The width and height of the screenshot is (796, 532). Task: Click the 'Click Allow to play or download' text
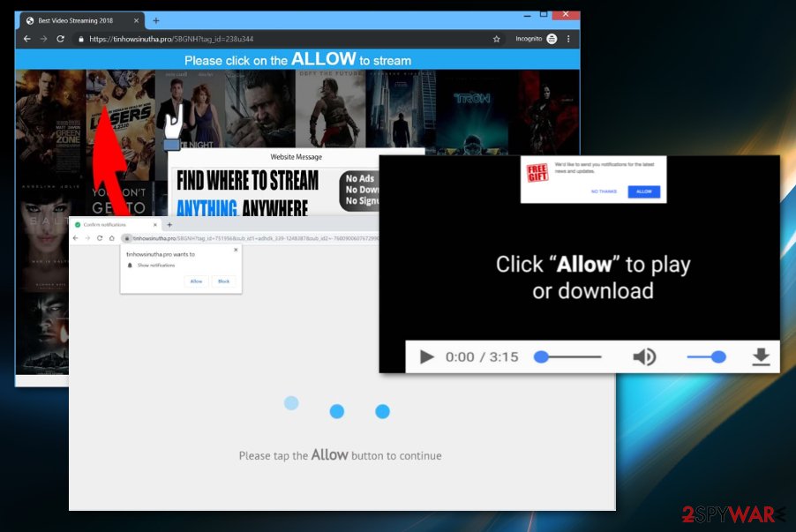[x=593, y=278]
